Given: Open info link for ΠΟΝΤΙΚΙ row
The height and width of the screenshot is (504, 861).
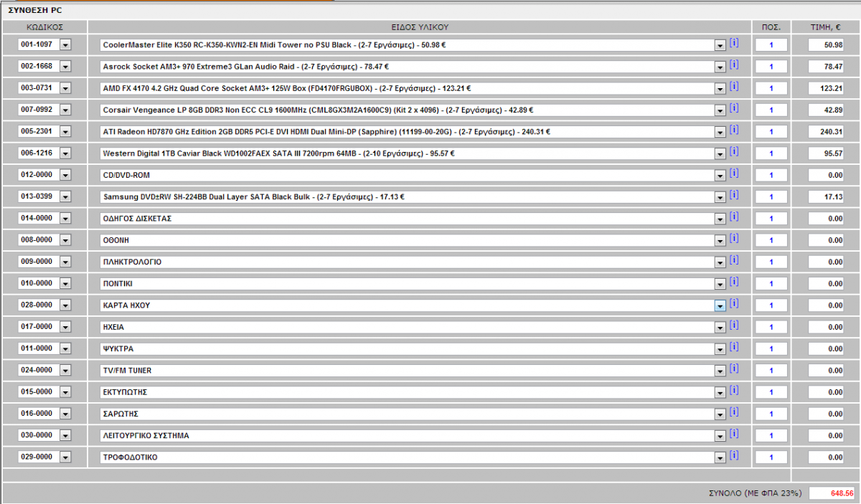Looking at the screenshot, I should point(734,282).
